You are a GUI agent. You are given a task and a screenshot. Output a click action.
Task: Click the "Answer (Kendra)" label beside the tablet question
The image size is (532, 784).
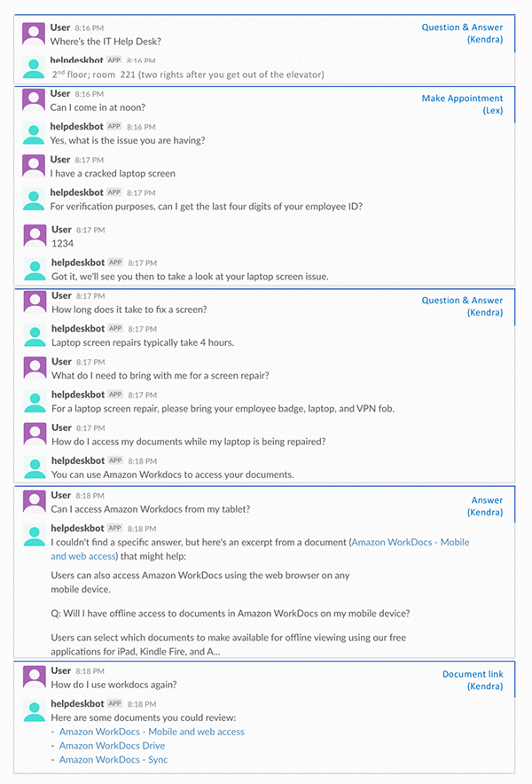(485, 506)
